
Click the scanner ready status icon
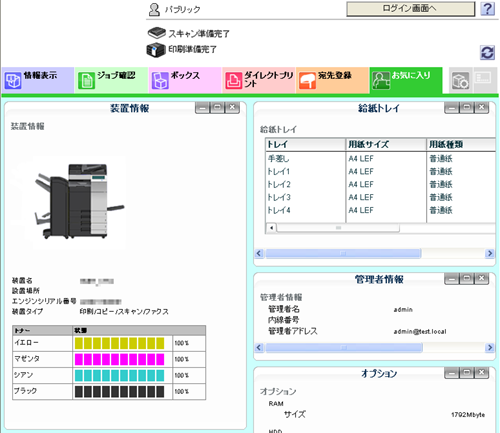tap(156, 33)
